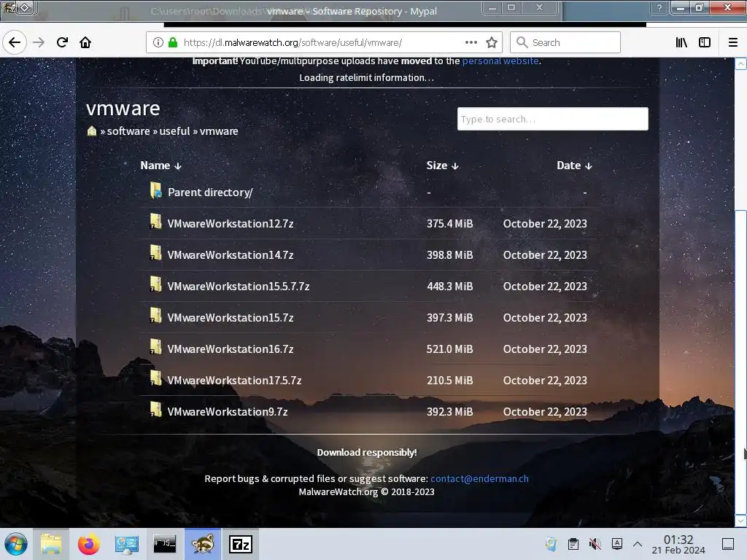Screen dimensions: 747x560
Task: Click the page vertical scrollbar thumb
Action: coord(740,362)
